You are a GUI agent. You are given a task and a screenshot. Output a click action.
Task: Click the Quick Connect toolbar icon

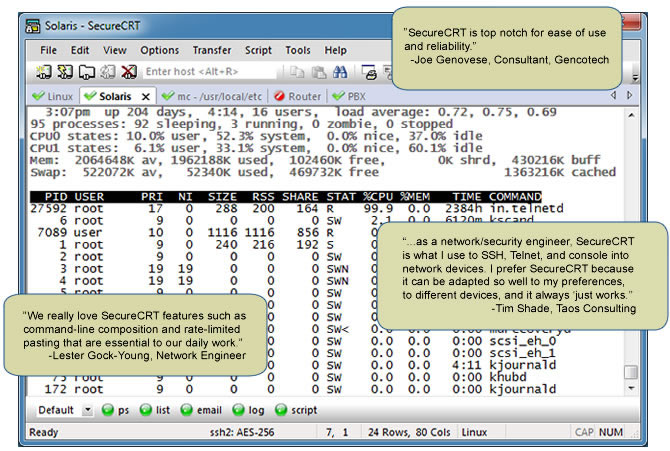pos(65,72)
